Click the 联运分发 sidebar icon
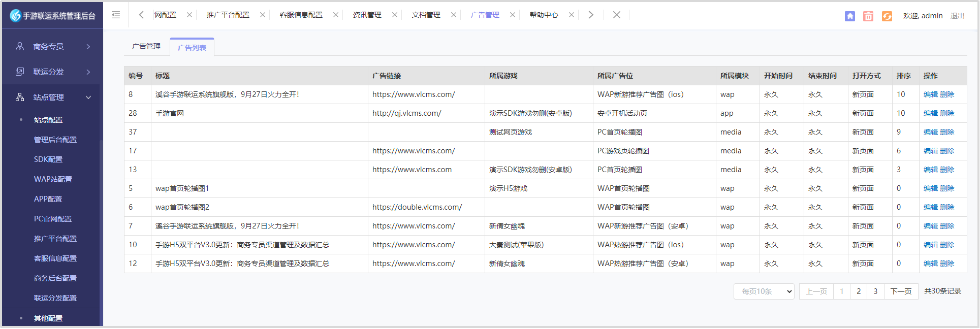 pos(20,72)
